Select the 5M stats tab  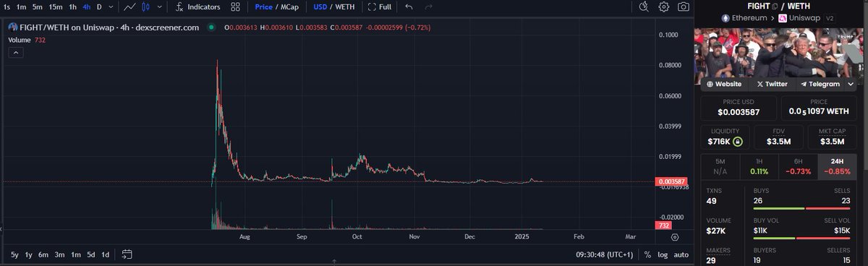pyautogui.click(x=720, y=166)
